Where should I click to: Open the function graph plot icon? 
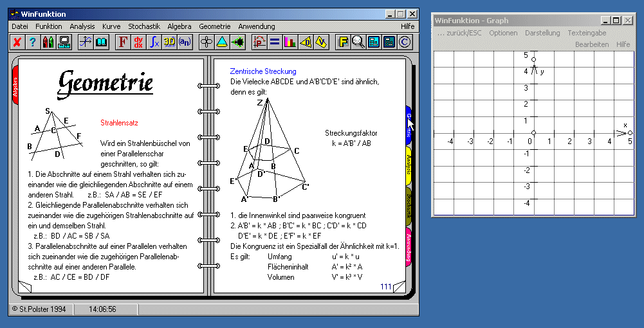coord(86,42)
